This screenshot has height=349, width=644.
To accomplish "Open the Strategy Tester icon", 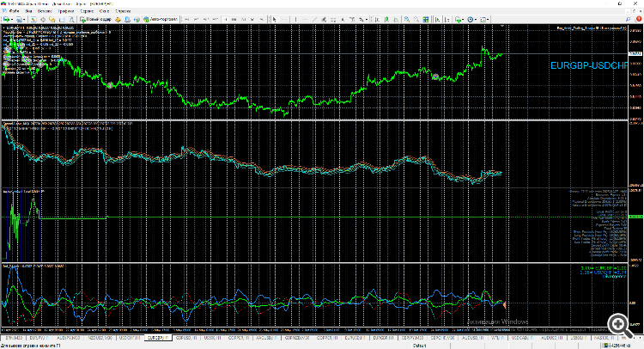I will [x=71, y=19].
